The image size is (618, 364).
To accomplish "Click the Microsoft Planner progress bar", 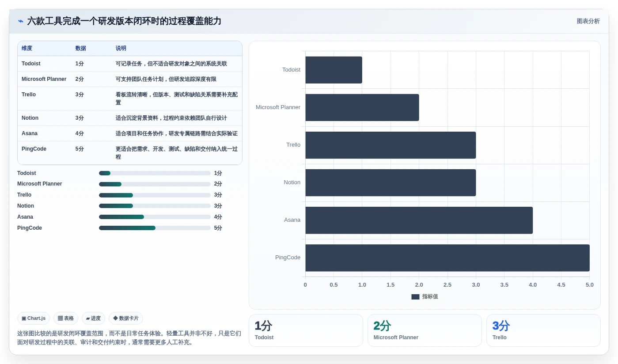I will [x=155, y=184].
